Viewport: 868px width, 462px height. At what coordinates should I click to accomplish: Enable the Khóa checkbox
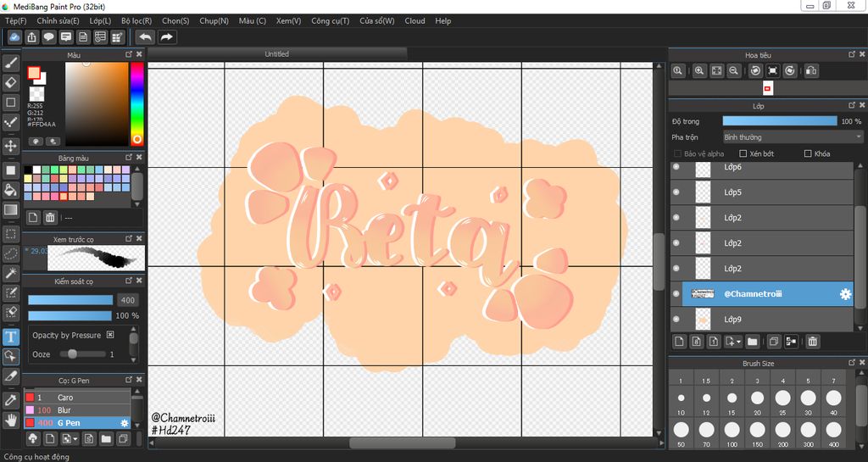click(808, 153)
